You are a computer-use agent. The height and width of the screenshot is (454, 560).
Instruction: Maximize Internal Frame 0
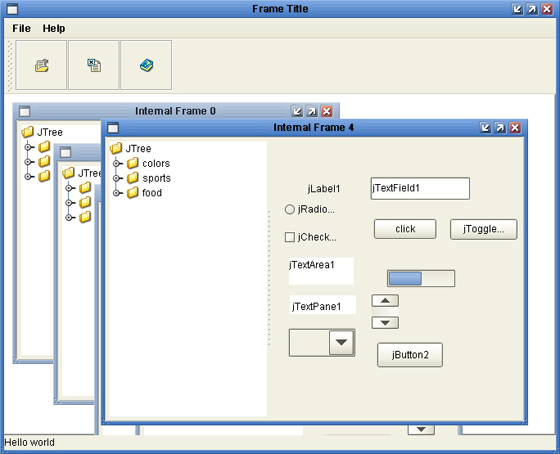click(312, 111)
